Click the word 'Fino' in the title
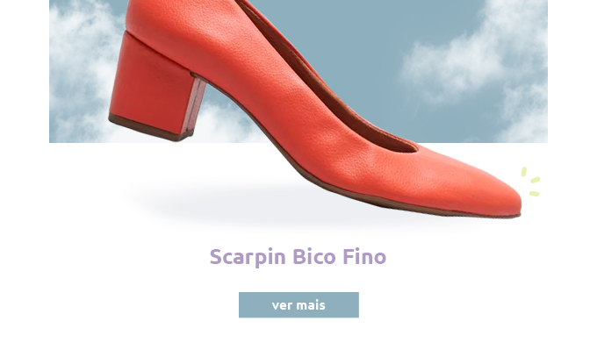 click(364, 256)
